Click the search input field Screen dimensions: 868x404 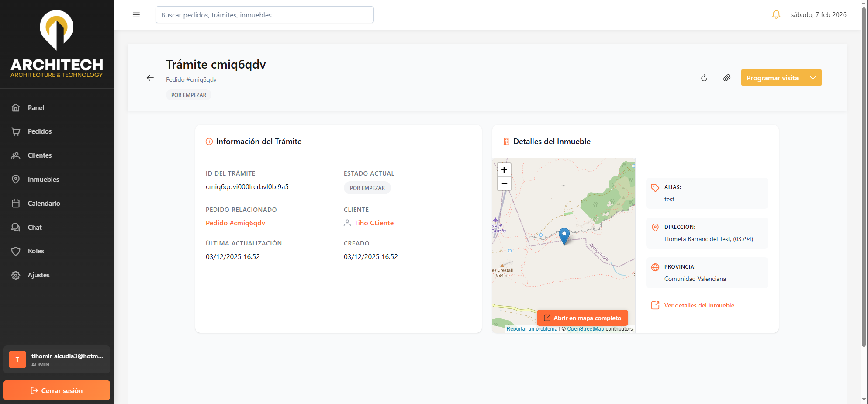point(264,15)
